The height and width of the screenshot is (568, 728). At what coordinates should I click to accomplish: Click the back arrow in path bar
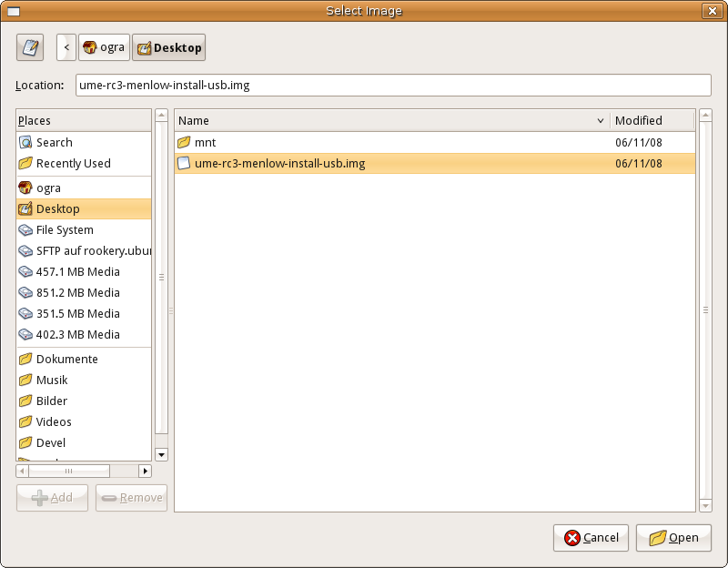(x=66, y=47)
